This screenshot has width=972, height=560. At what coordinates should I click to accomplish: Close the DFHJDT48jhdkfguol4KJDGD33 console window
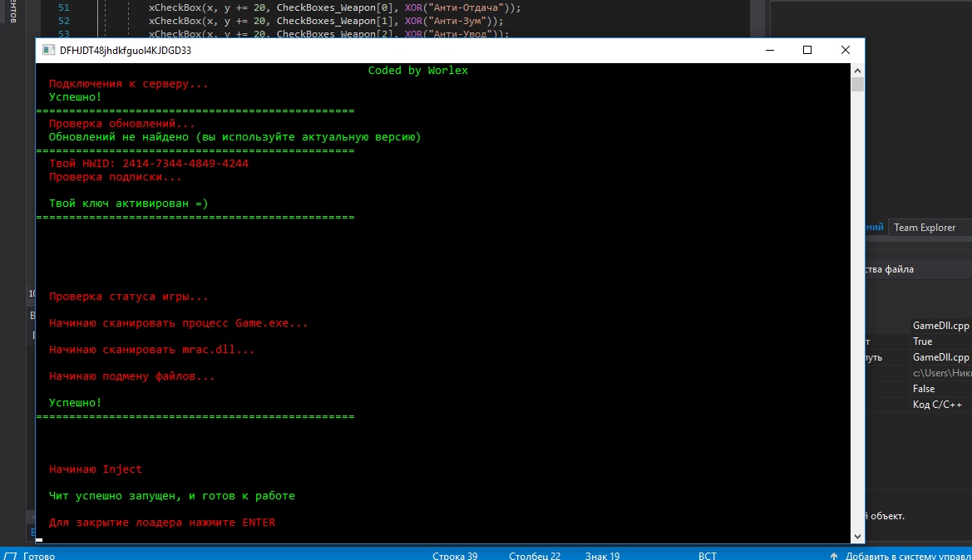click(845, 50)
